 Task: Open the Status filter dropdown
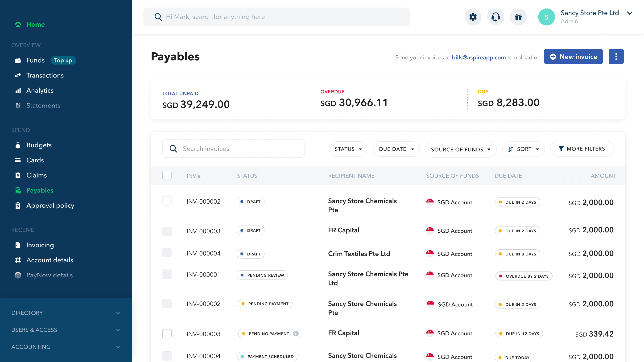(348, 149)
